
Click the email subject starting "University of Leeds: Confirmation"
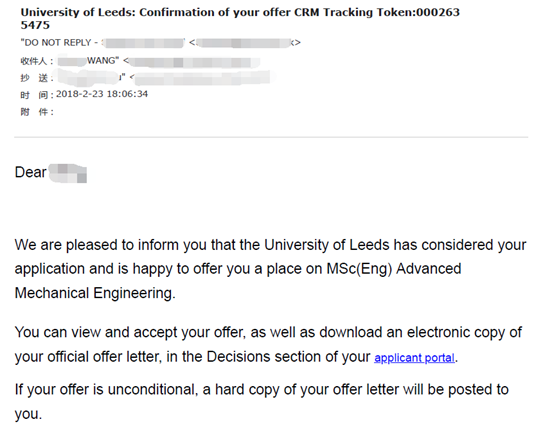[x=240, y=19]
